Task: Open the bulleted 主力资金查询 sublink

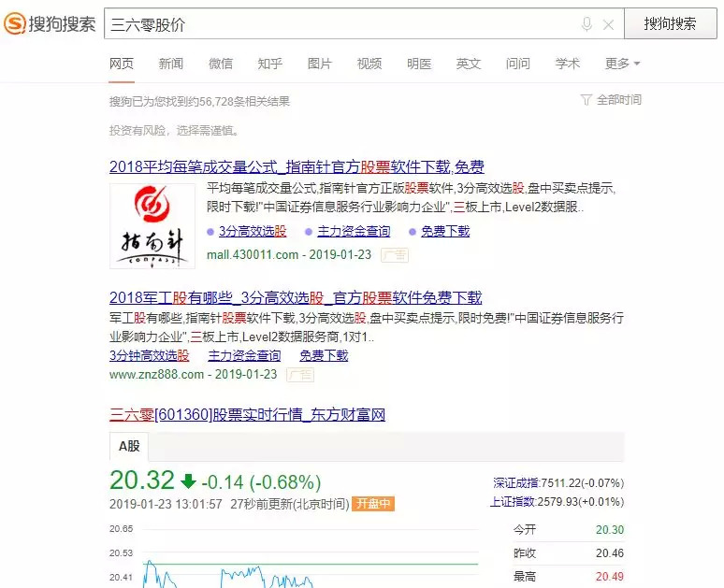Action: pyautogui.click(x=354, y=231)
